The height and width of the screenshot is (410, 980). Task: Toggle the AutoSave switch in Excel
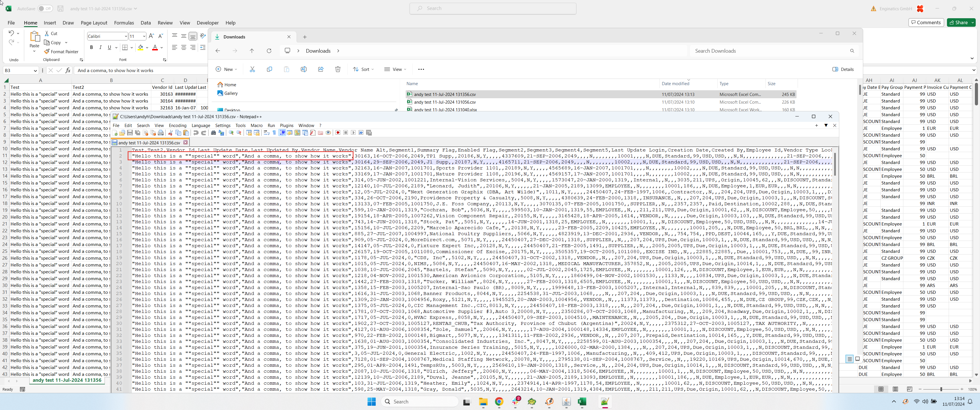[x=45, y=8]
